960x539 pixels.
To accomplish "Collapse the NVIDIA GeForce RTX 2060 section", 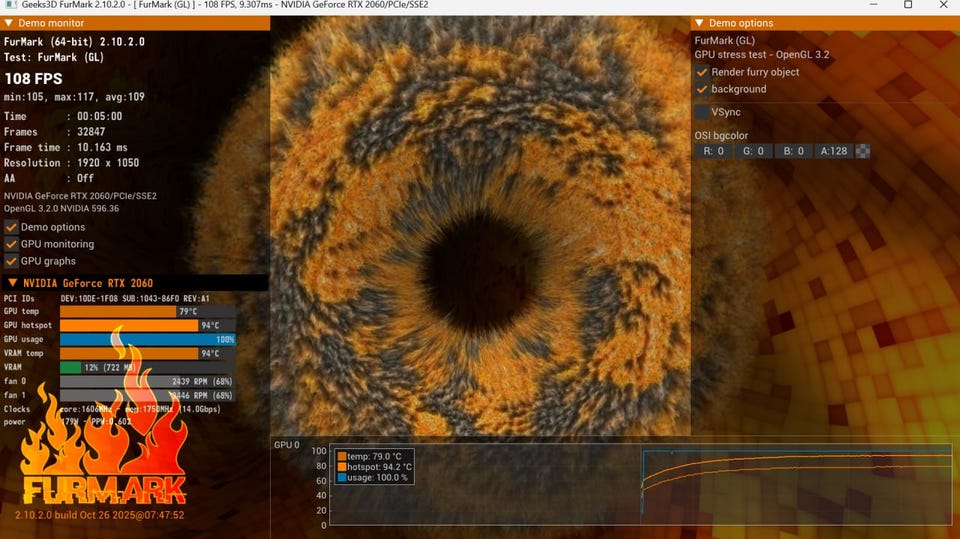I will (12, 283).
